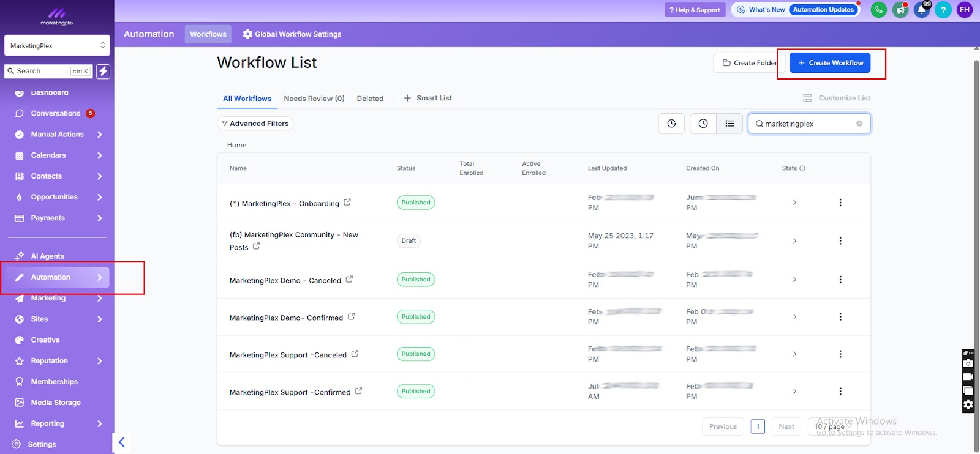Open the EH user profile avatar

(x=965, y=10)
